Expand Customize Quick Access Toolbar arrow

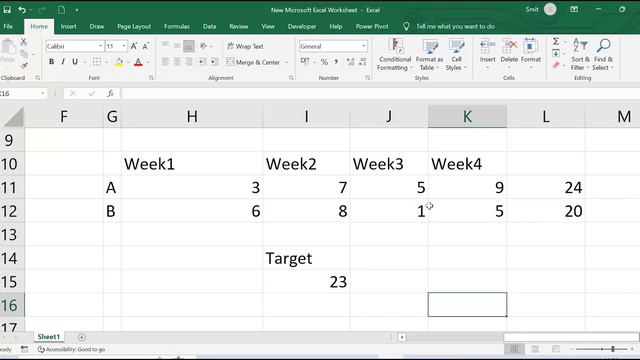click(76, 10)
